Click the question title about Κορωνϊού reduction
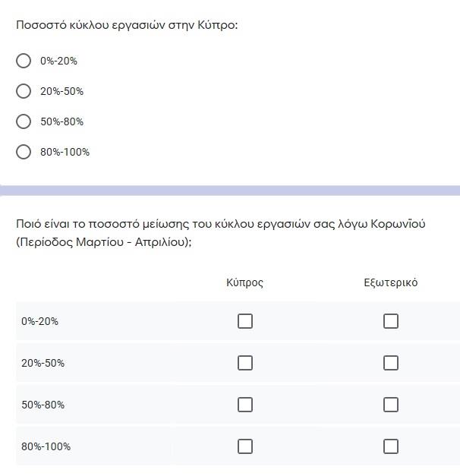 [x=220, y=233]
